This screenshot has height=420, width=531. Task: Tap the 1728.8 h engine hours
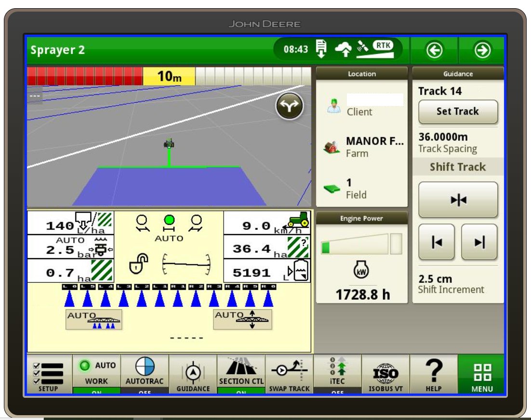pyautogui.click(x=363, y=294)
